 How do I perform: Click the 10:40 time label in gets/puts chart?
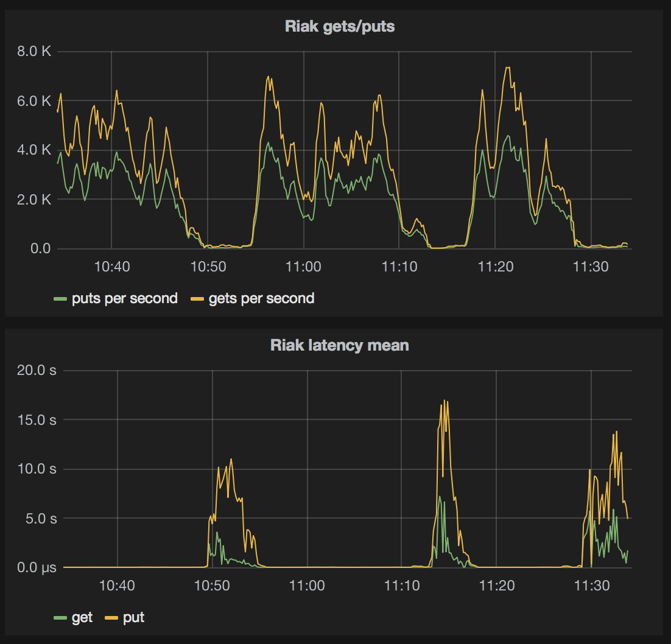point(111,267)
